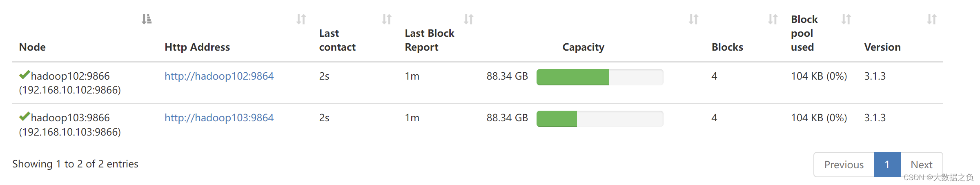Click hadoop103 capacity usage bar
This screenshot has height=185, width=980.
click(600, 119)
